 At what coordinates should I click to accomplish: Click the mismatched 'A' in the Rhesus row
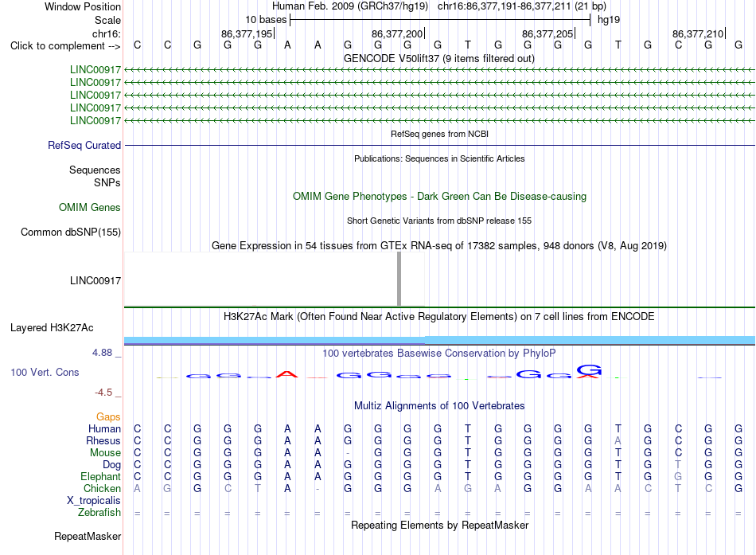click(618, 440)
